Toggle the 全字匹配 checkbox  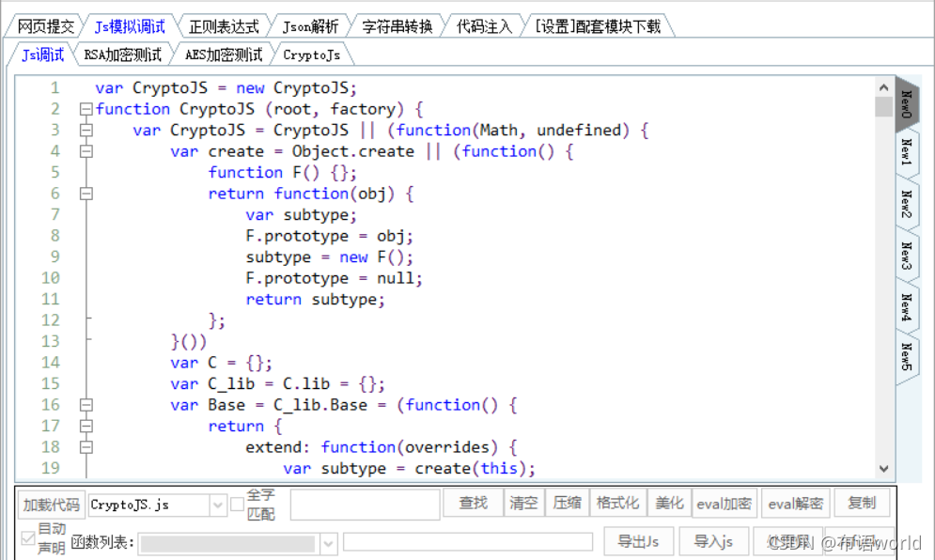coord(237,505)
